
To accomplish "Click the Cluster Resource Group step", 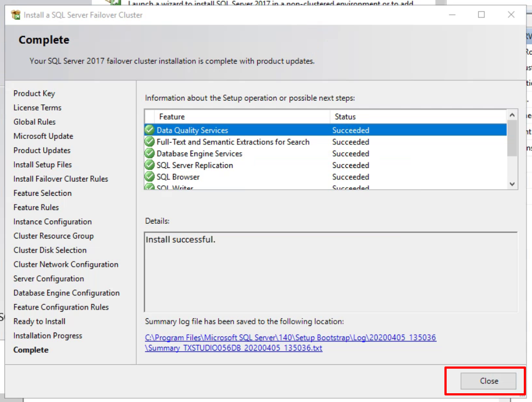I will 54,236.
